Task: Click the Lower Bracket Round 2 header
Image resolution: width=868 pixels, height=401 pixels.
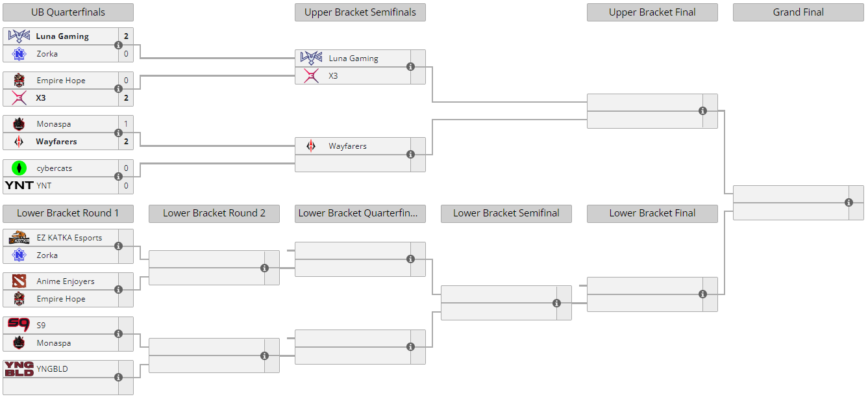Action: point(214,213)
